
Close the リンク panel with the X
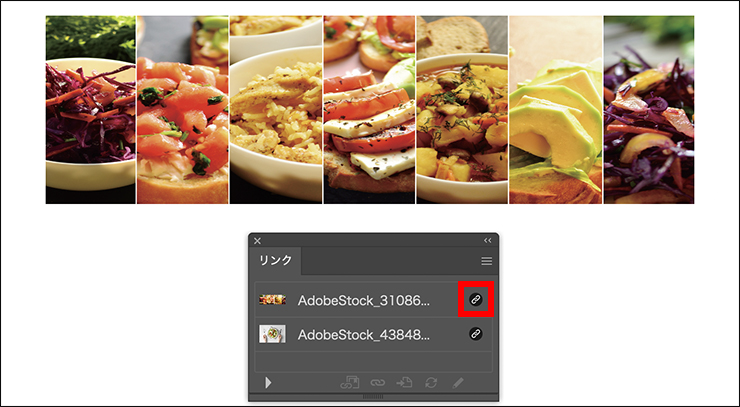click(257, 241)
